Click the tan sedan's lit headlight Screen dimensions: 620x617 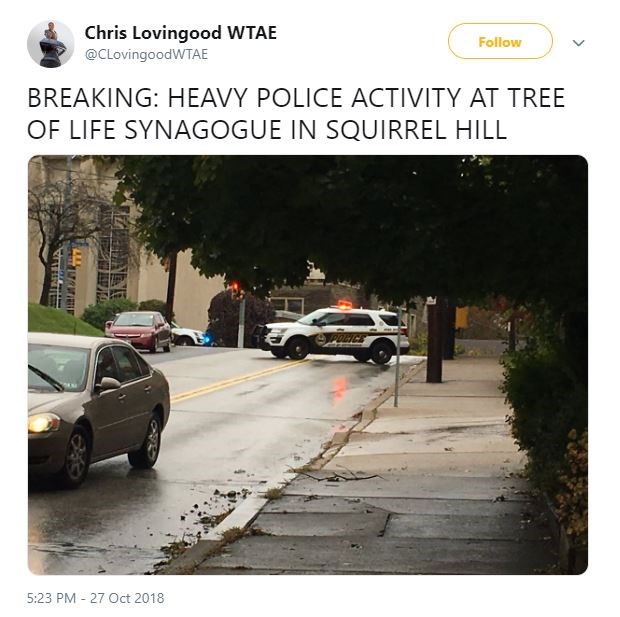(43, 423)
